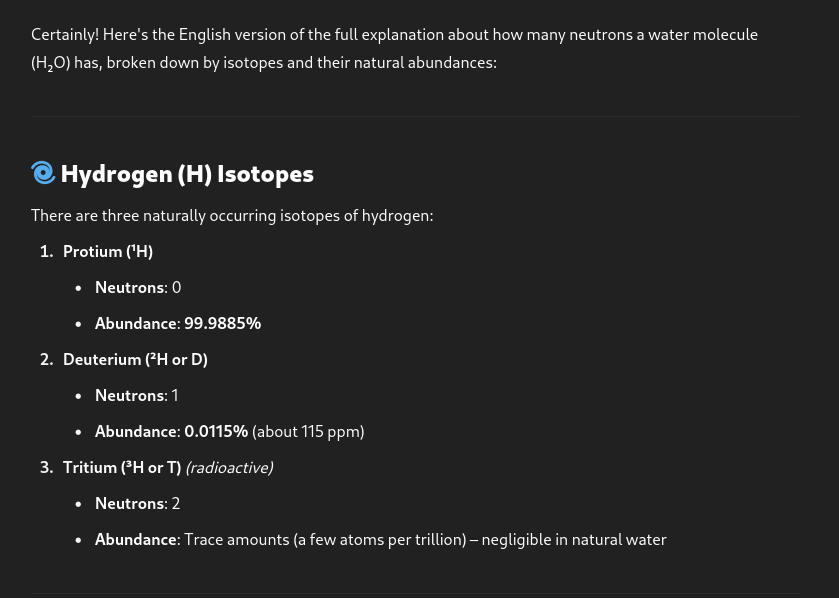
Task: Click "Neutrons: 1" under Deuterium
Action: 137,395
